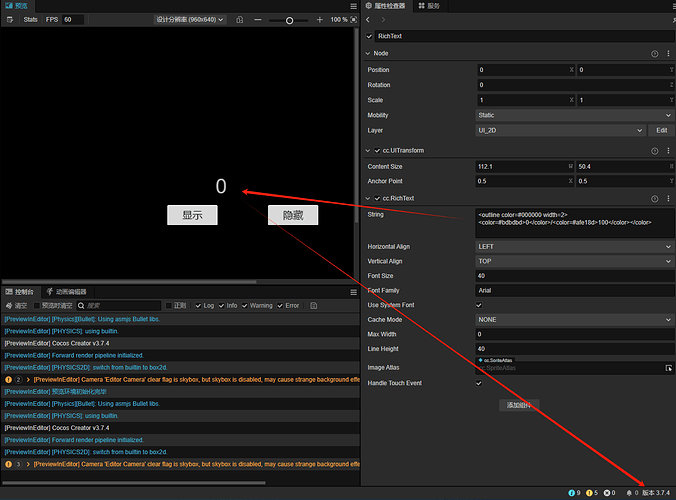Click first skybox warning icon in console

(8, 380)
